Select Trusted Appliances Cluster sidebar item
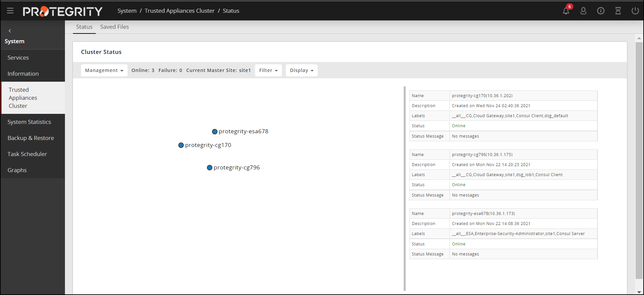 click(33, 98)
